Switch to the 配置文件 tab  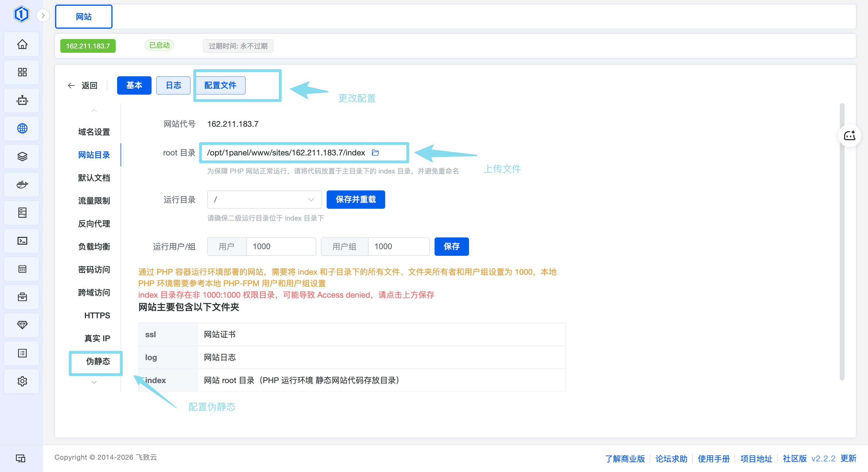(220, 85)
